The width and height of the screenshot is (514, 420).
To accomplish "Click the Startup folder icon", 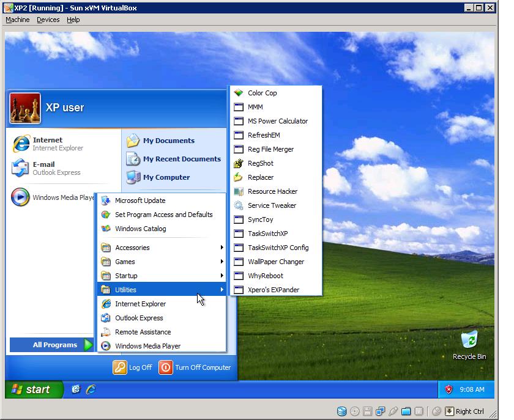I will tap(105, 276).
